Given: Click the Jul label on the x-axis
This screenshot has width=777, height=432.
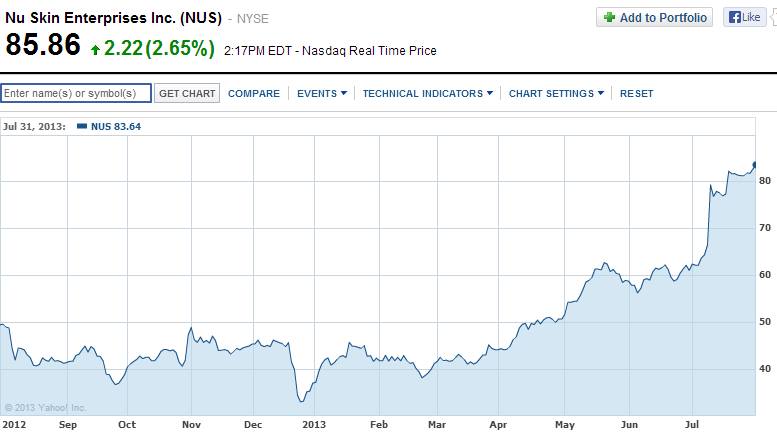Looking at the screenshot, I should click(x=692, y=425).
